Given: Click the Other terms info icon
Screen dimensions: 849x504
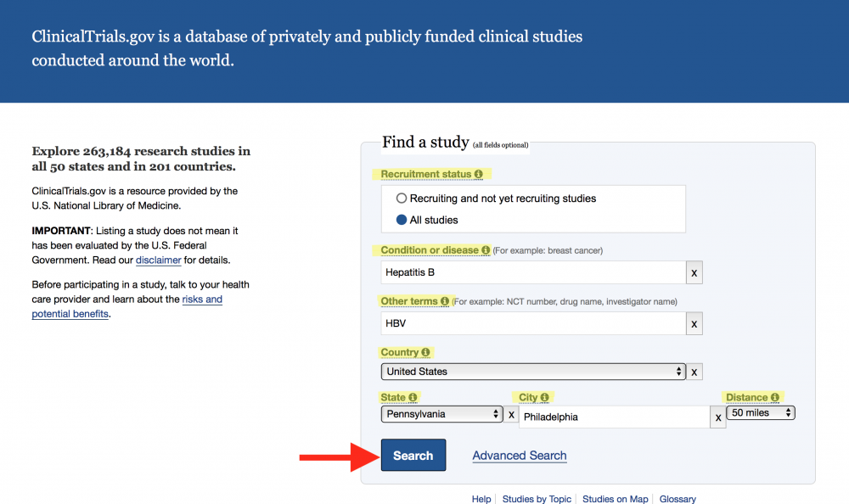Looking at the screenshot, I should click(x=445, y=301).
